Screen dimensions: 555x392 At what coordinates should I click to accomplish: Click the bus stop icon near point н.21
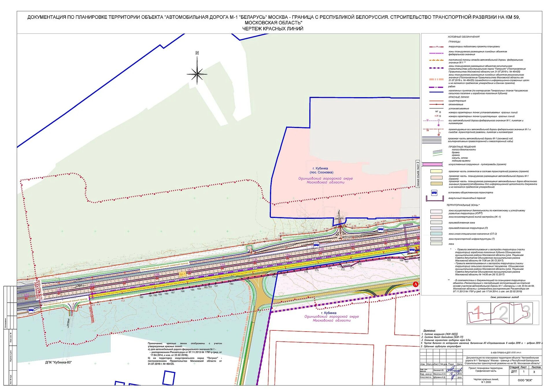pyautogui.click(x=381, y=229)
